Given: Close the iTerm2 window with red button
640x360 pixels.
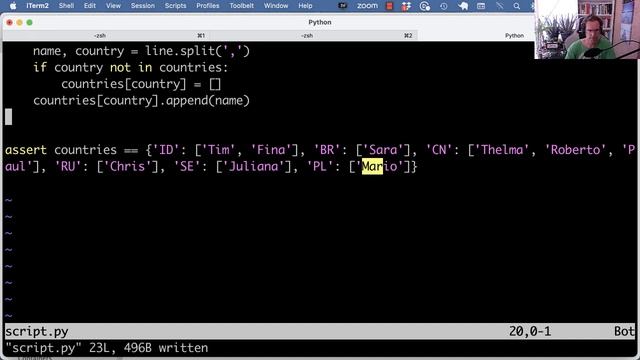Looking at the screenshot, I should pos(10,22).
